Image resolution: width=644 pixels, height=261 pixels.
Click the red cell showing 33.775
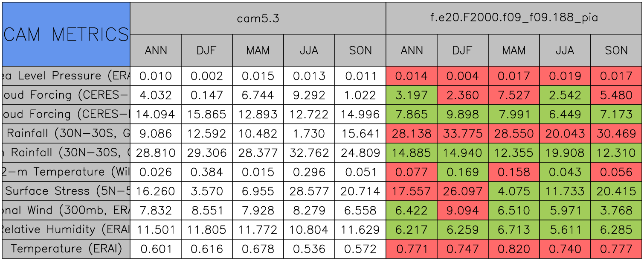pos(463,133)
